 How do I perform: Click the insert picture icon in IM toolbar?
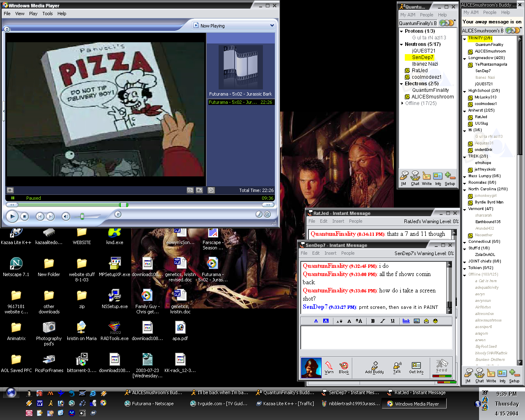click(417, 321)
